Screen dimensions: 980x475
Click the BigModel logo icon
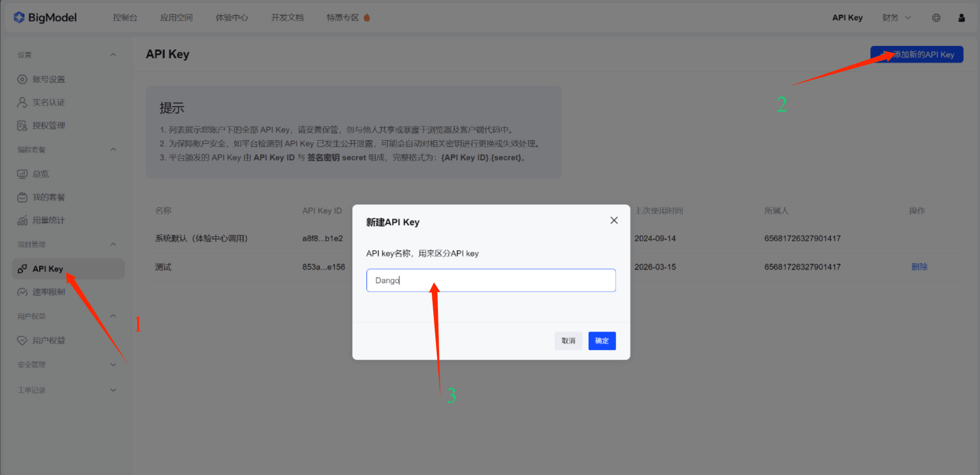(x=19, y=17)
